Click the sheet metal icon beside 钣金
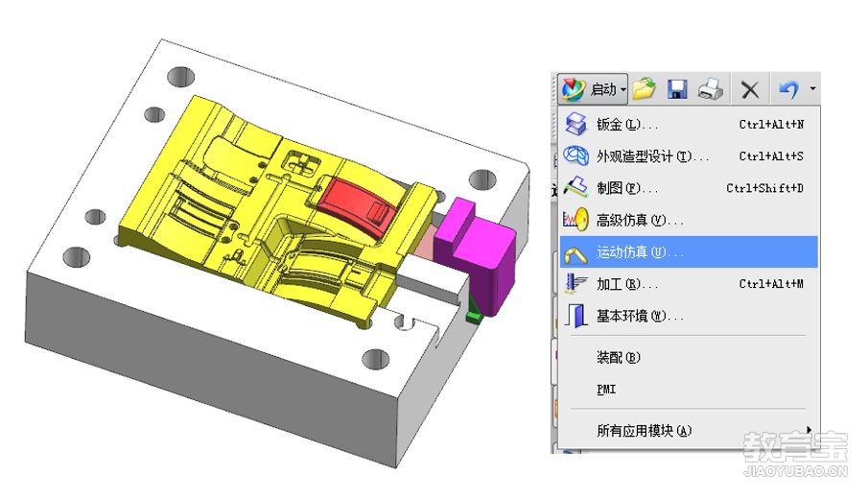Screen dimensions: 868x499 [575, 124]
